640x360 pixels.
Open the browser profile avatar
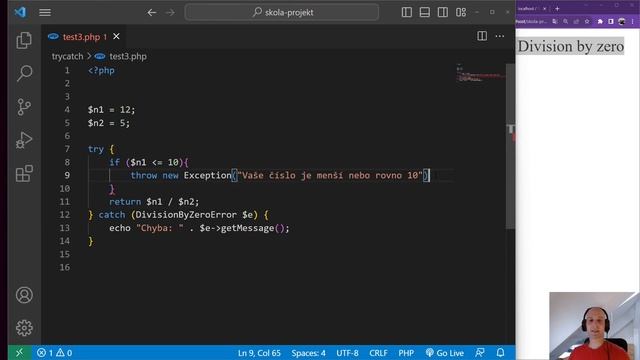pos(622,21)
